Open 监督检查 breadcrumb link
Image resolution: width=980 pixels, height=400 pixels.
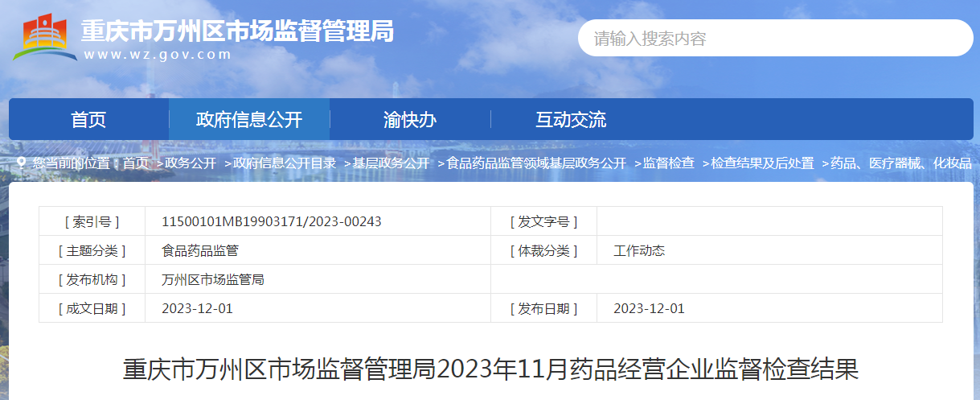[x=669, y=163]
